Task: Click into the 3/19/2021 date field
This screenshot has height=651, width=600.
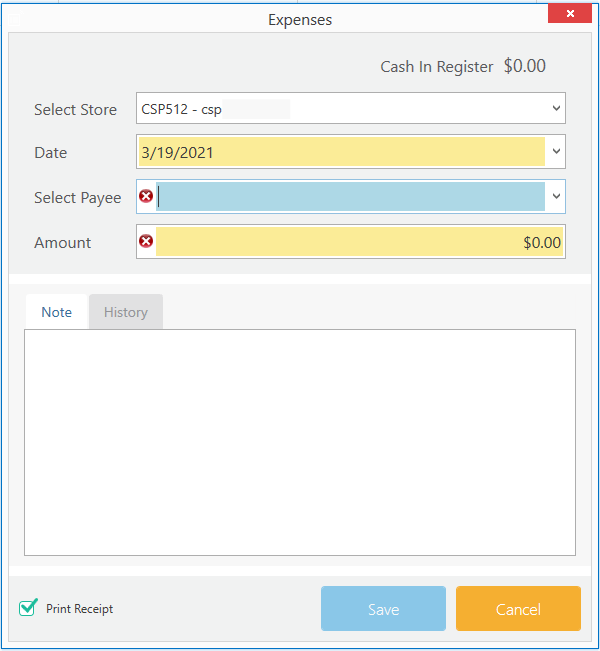Action: pos(341,152)
